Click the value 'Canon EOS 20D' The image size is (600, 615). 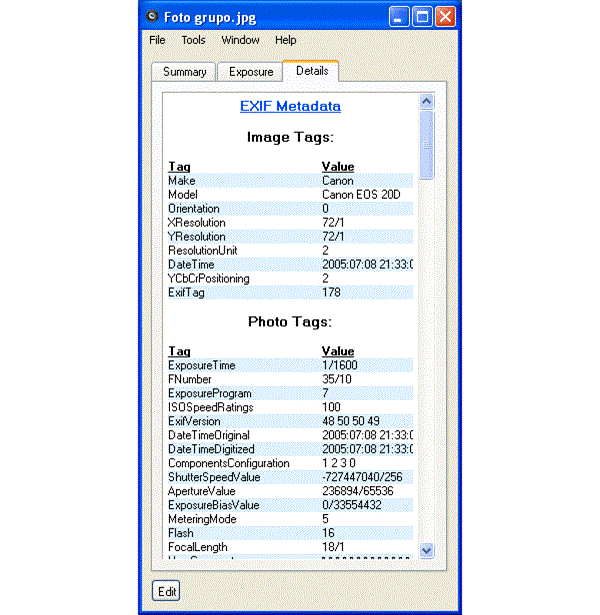tap(361, 195)
